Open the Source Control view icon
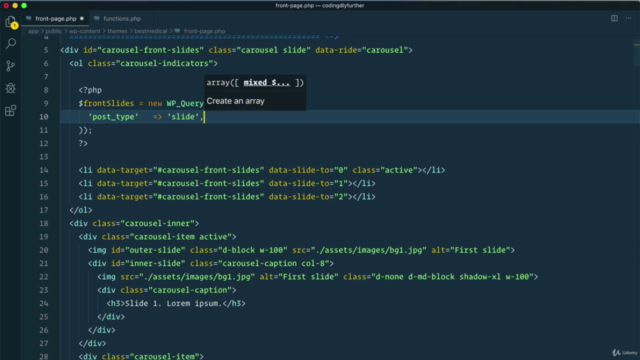 (11, 66)
